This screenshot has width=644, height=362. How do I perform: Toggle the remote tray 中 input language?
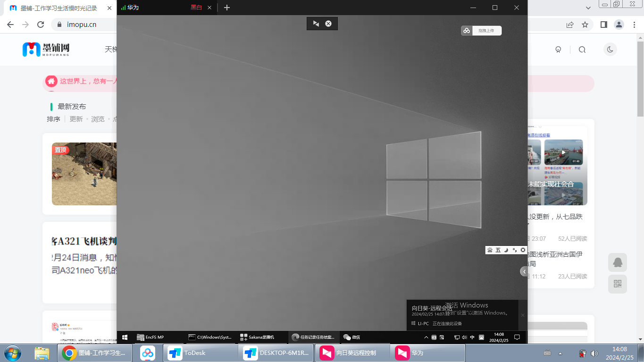[x=472, y=337]
